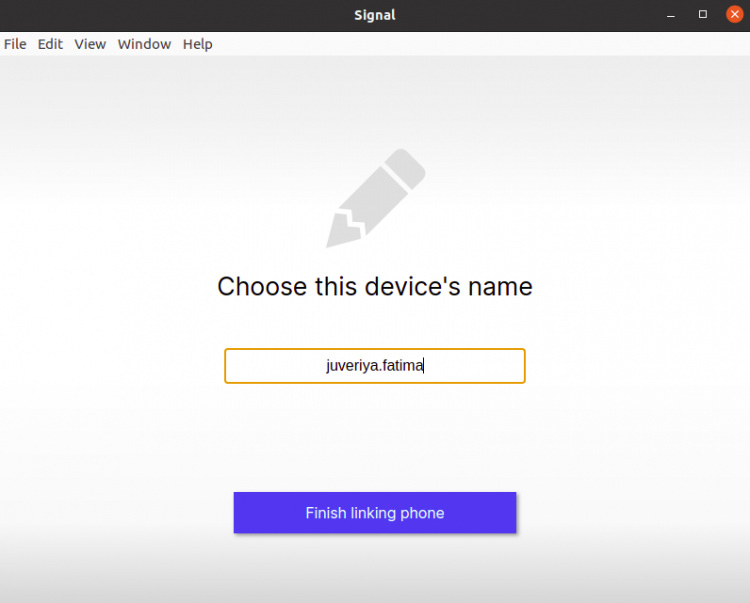The image size is (750, 603).
Task: Open the File menu
Action: [x=15, y=44]
